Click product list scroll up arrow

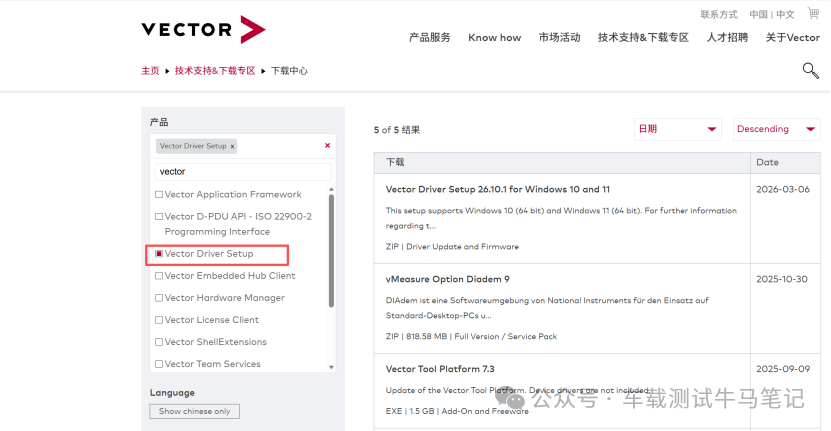(331, 189)
